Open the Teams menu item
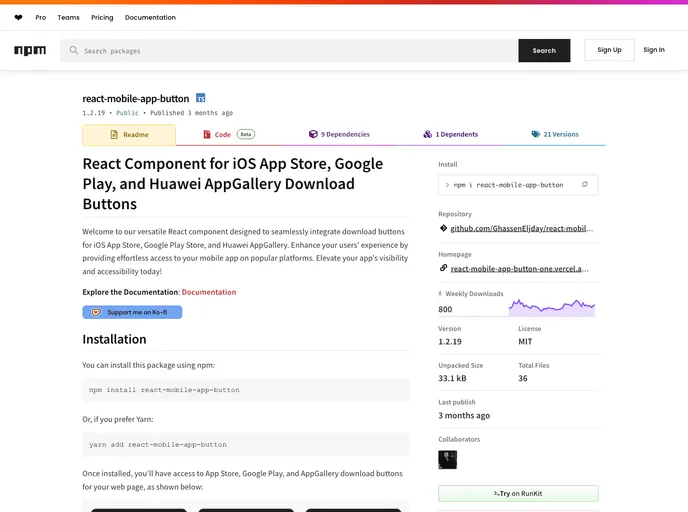Screen dimensions: 688x512 pos(68,18)
